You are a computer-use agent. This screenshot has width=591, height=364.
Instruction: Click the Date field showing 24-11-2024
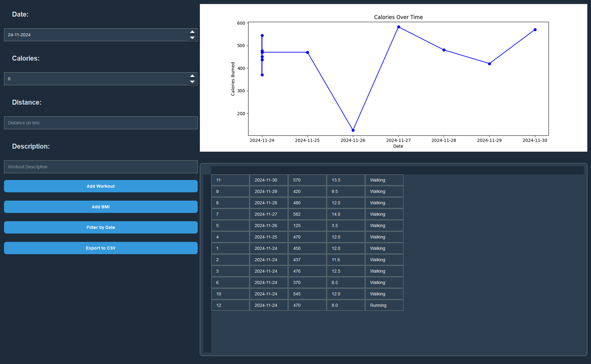(x=92, y=35)
